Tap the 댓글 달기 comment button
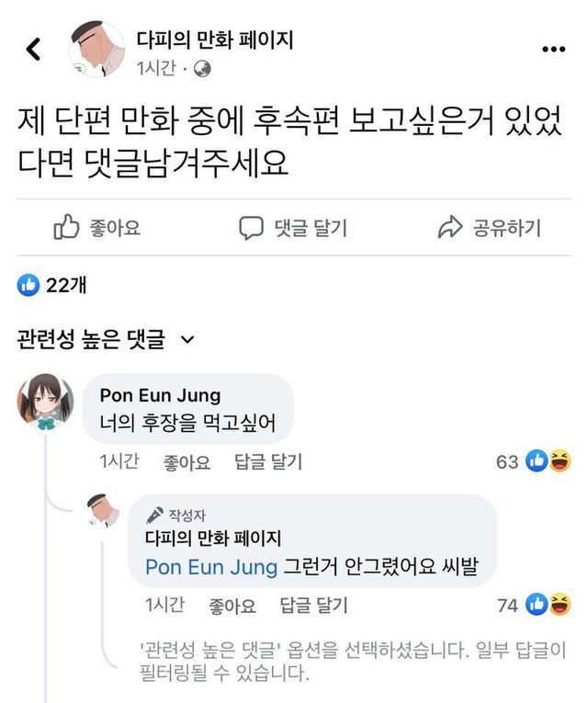This screenshot has width=588, height=703. 293,228
